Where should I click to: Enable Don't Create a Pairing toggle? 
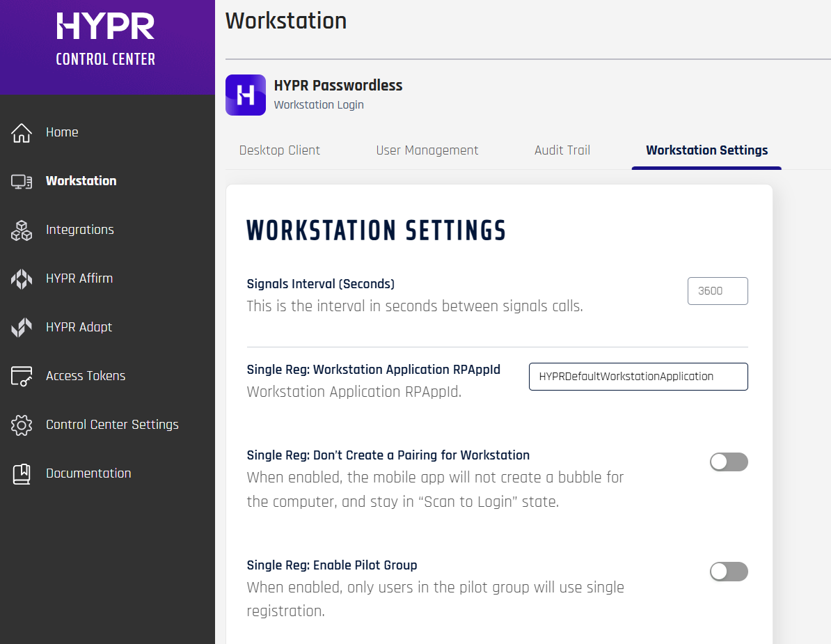tap(728, 462)
